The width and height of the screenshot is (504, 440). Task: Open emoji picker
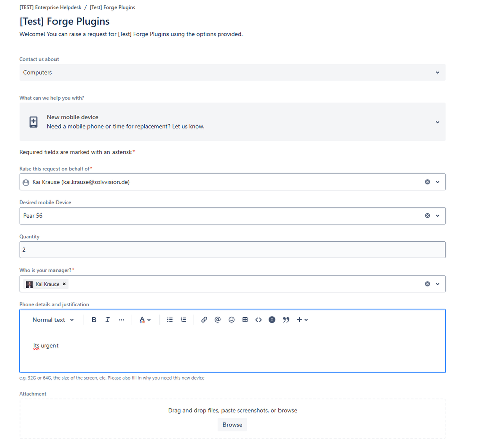231,320
